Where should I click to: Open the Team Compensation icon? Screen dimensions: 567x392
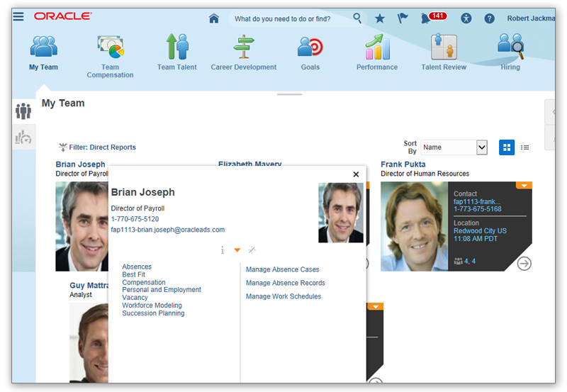(111, 46)
